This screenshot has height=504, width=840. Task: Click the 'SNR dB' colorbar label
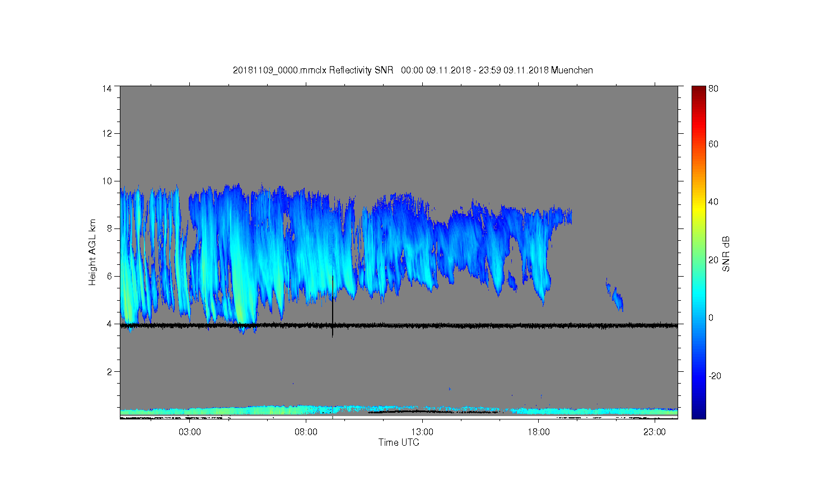coord(726,253)
